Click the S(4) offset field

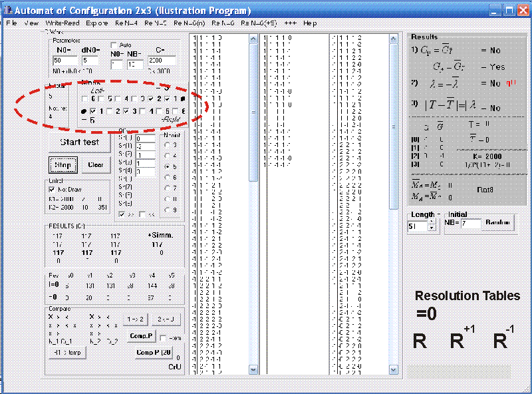pyautogui.click(x=145, y=172)
